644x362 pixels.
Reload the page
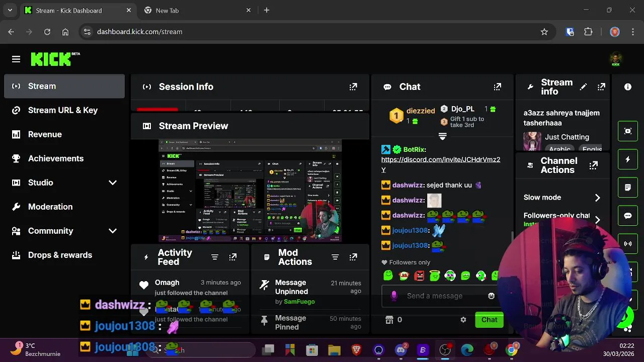[47, 32]
